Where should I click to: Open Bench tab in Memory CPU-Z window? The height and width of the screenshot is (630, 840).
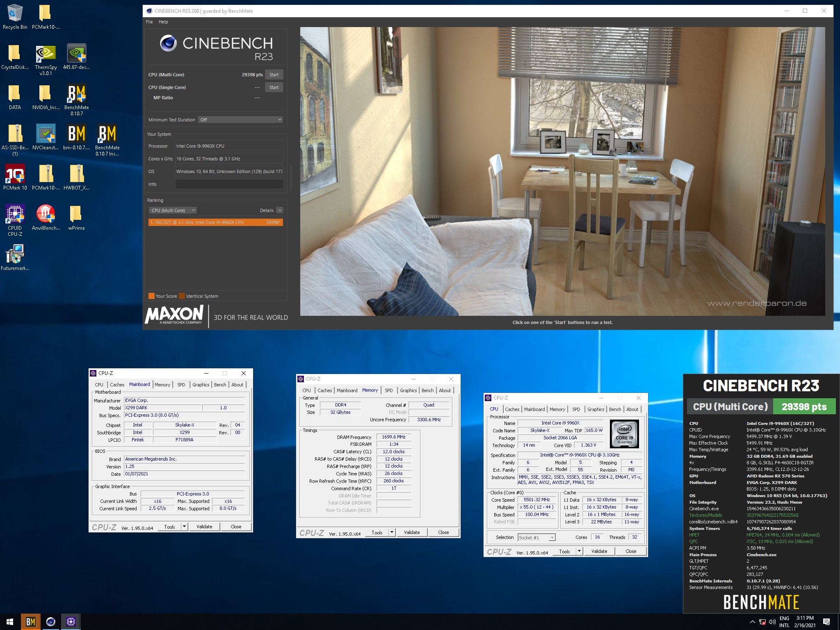(x=427, y=390)
